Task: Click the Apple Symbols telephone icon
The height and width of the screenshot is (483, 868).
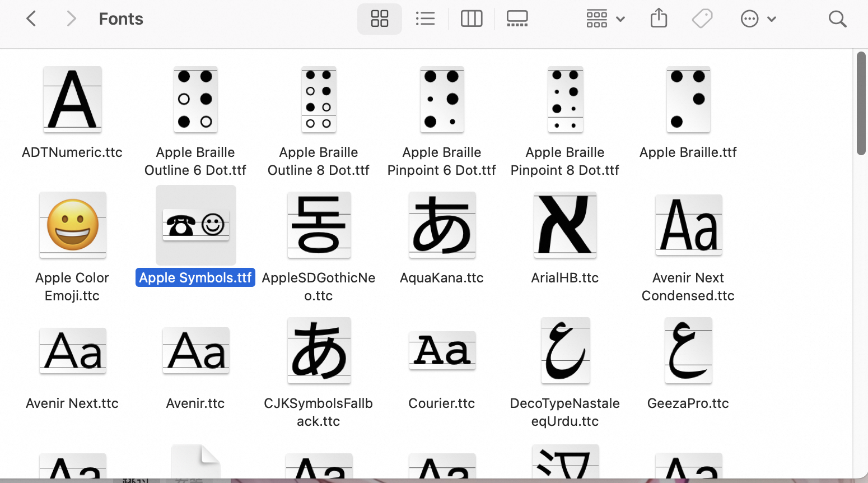Action: pyautogui.click(x=196, y=225)
